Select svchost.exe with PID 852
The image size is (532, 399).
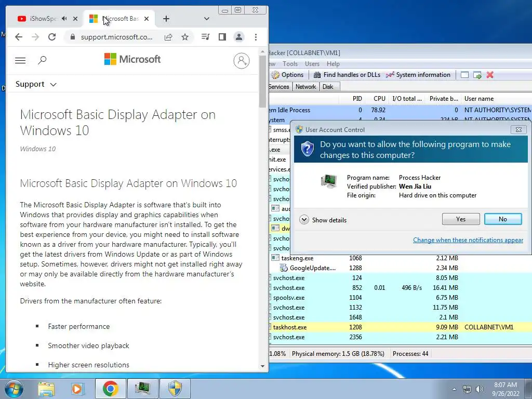click(401, 288)
